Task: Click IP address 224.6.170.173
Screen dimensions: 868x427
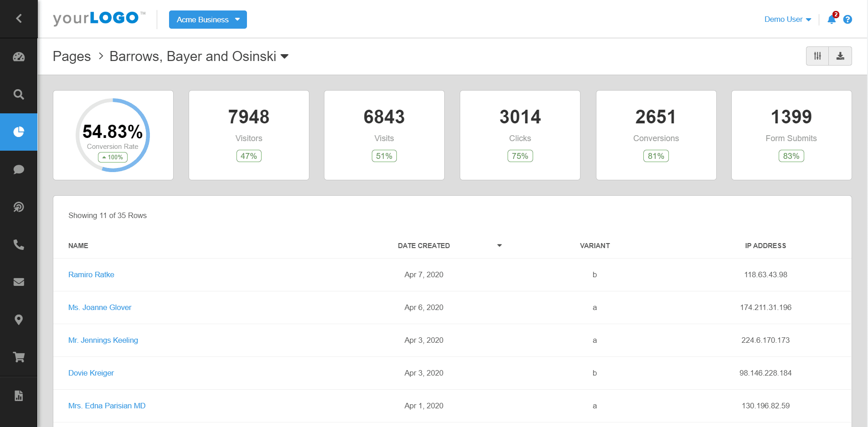Action: pos(765,340)
